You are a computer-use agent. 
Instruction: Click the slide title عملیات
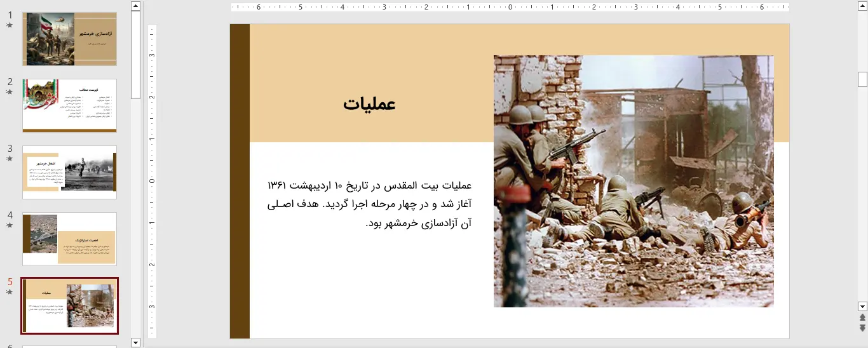point(370,104)
